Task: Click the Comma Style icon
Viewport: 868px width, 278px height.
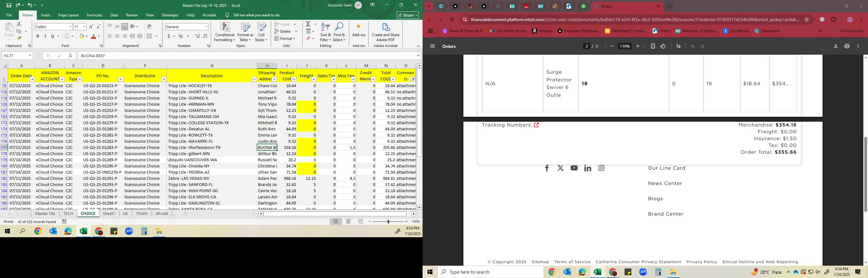Action: point(188,36)
